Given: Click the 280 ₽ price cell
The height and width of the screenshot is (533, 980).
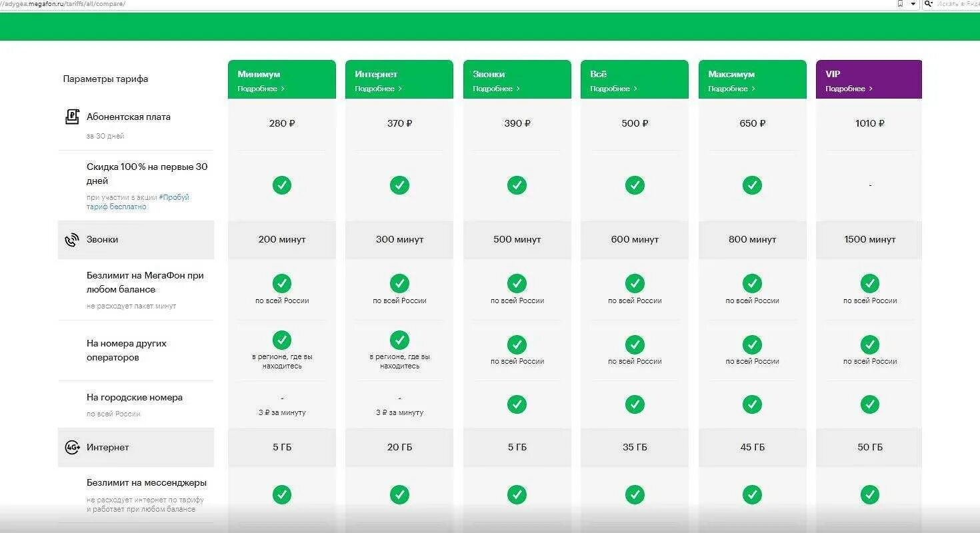Looking at the screenshot, I should (x=282, y=123).
